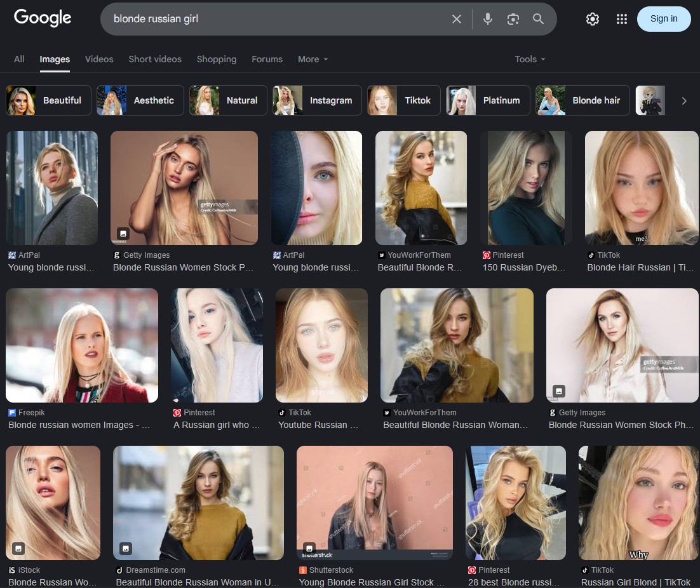Open the Shutterstock result thumbnail
This screenshot has height=588, width=700.
(375, 503)
